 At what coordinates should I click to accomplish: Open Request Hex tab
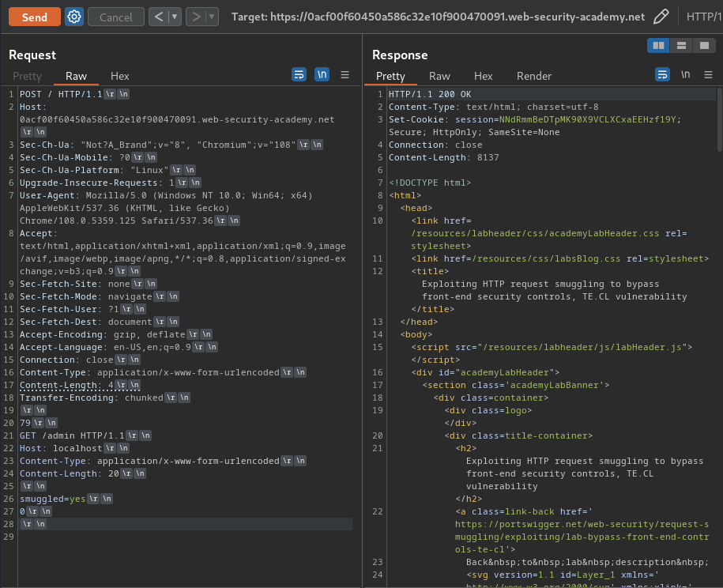coord(120,76)
